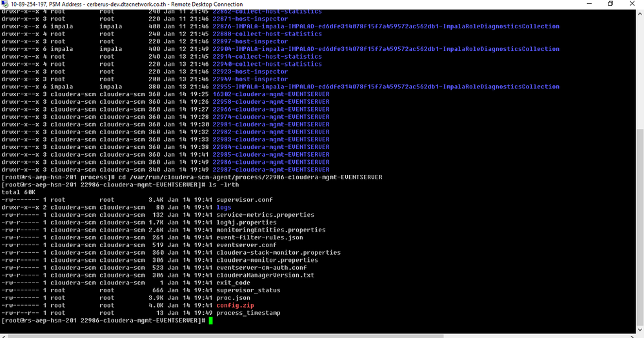Close the Remote Desktop Connection window

pyautogui.click(x=632, y=4)
